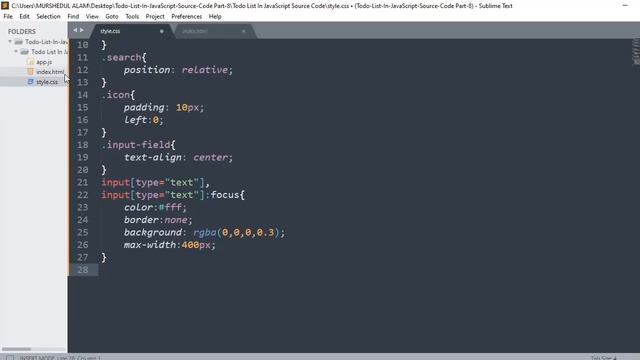
Task: Go to next tab with right arrow
Action: [82, 30]
